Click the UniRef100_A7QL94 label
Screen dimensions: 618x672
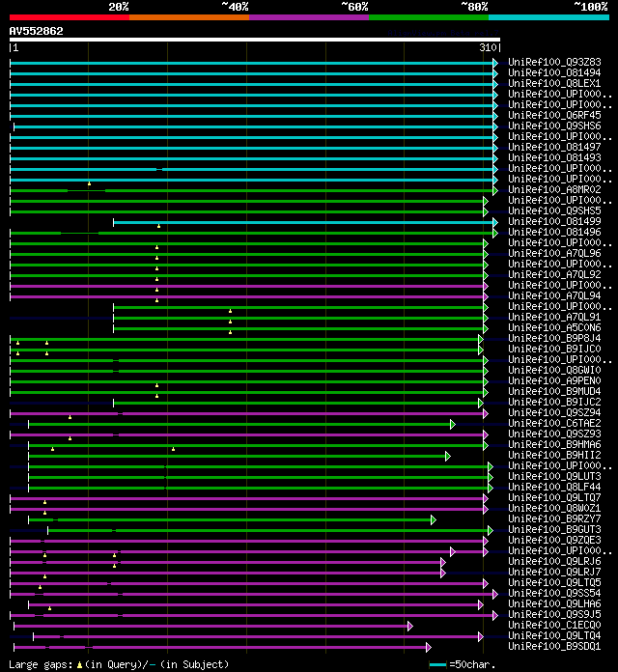[x=554, y=295]
